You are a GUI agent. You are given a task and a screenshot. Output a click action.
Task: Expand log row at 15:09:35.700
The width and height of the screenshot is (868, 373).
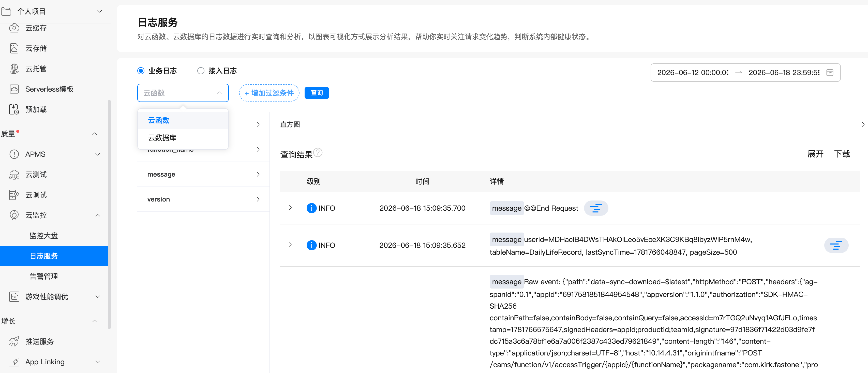tap(290, 208)
